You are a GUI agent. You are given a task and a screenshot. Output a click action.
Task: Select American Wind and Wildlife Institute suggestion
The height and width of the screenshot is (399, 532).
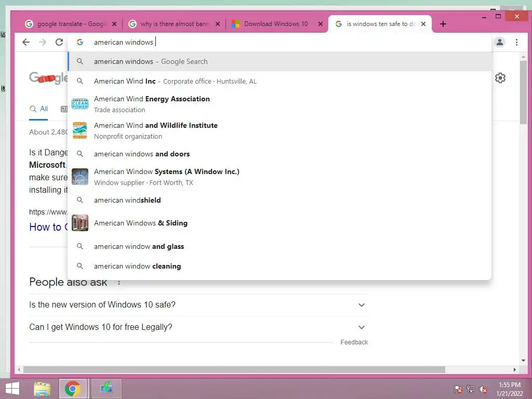click(x=280, y=130)
